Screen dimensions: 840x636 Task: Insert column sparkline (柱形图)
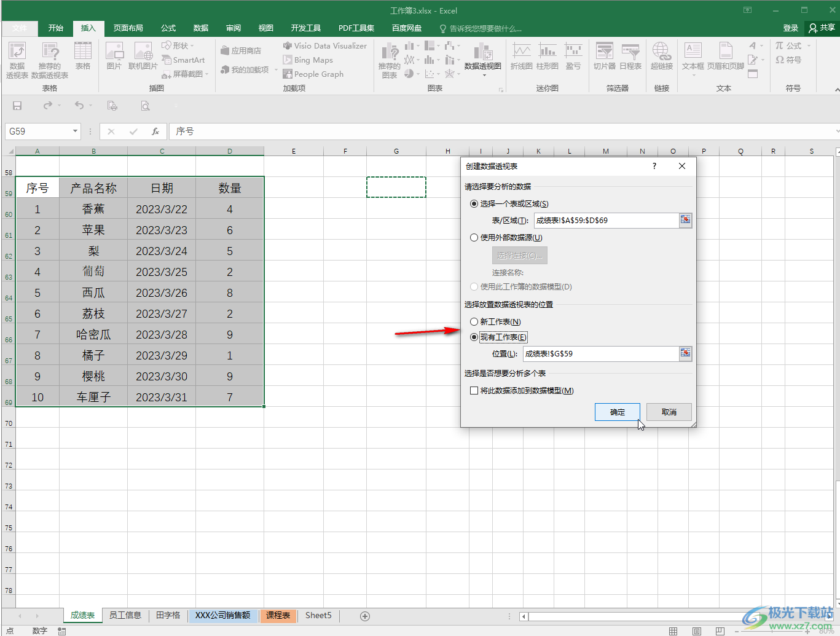548,56
